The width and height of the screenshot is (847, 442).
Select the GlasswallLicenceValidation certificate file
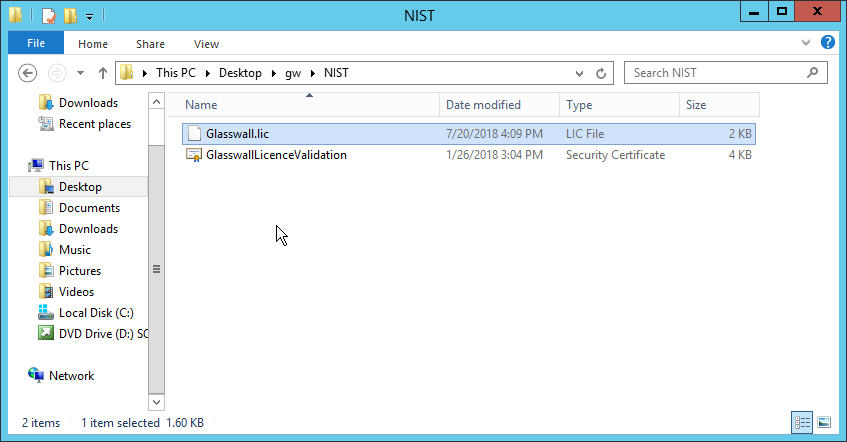pyautogui.click(x=276, y=155)
